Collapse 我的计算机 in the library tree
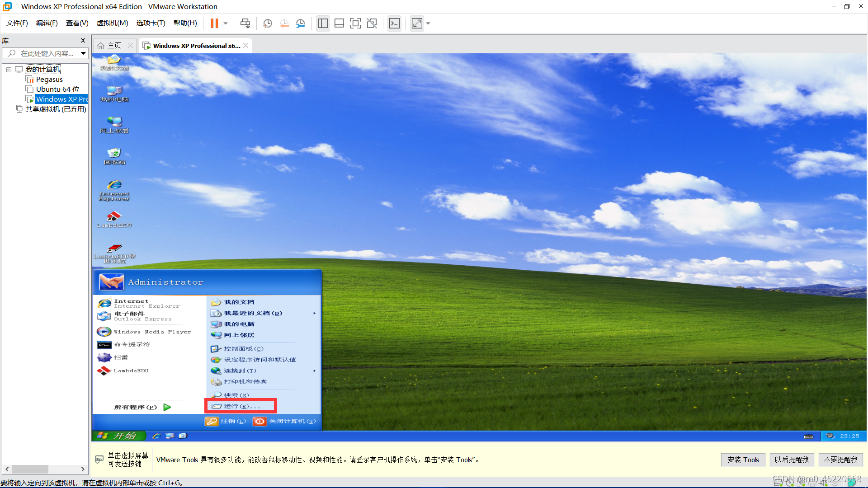868x488 pixels. point(9,69)
